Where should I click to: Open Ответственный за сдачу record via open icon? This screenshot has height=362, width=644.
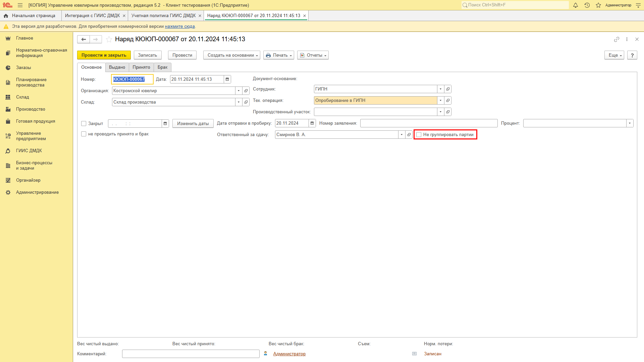point(409,135)
